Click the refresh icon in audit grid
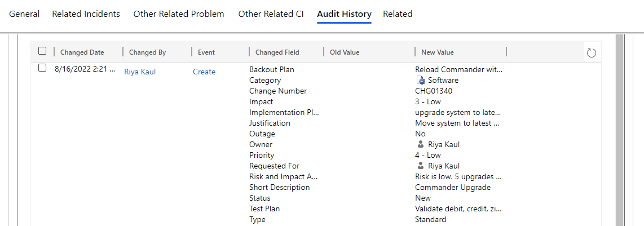This screenshot has width=644, height=226. tap(591, 53)
